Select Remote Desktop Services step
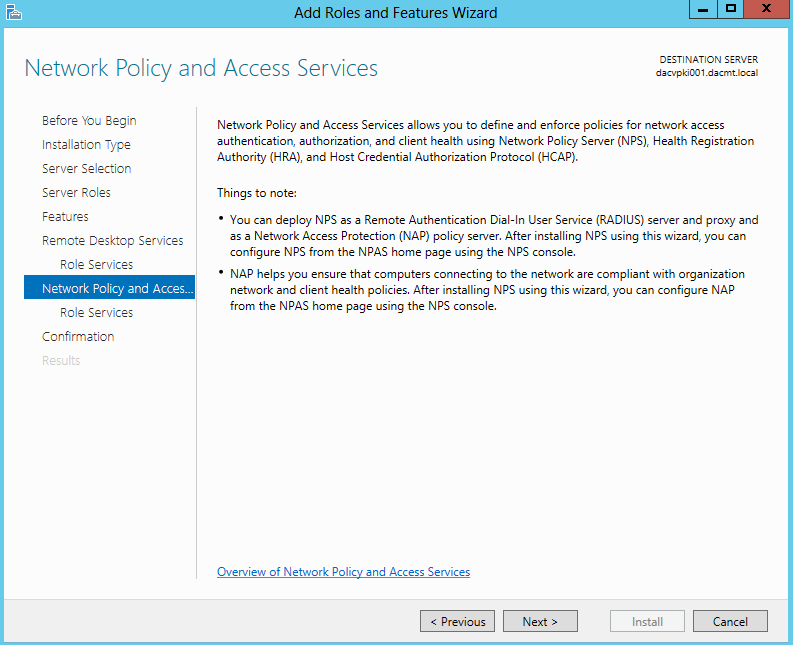793x645 pixels. point(113,241)
